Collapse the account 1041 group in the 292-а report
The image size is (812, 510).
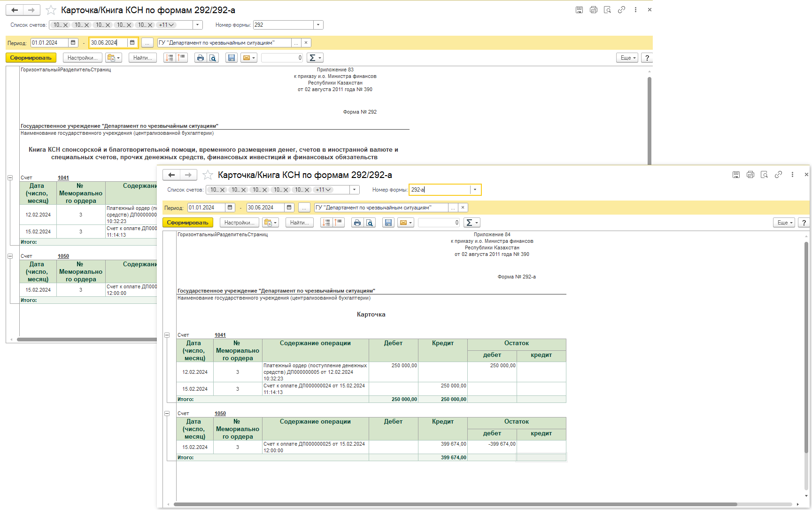coord(167,335)
